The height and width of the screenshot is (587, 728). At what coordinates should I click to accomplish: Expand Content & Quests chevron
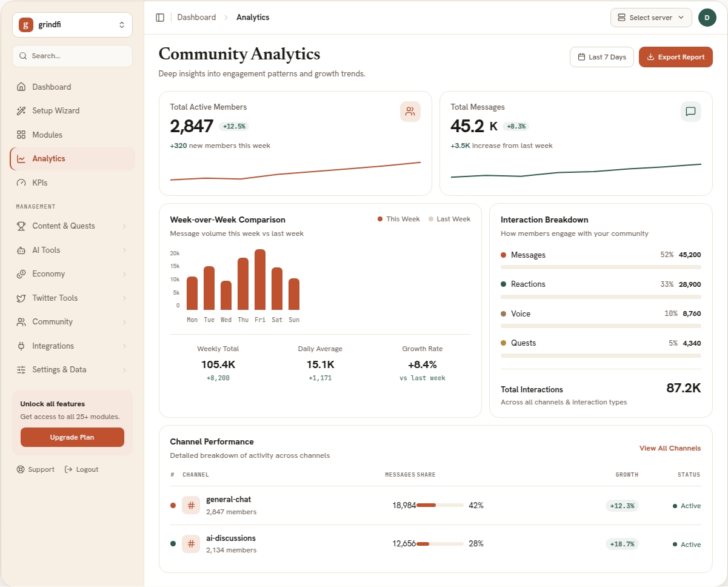(x=124, y=226)
